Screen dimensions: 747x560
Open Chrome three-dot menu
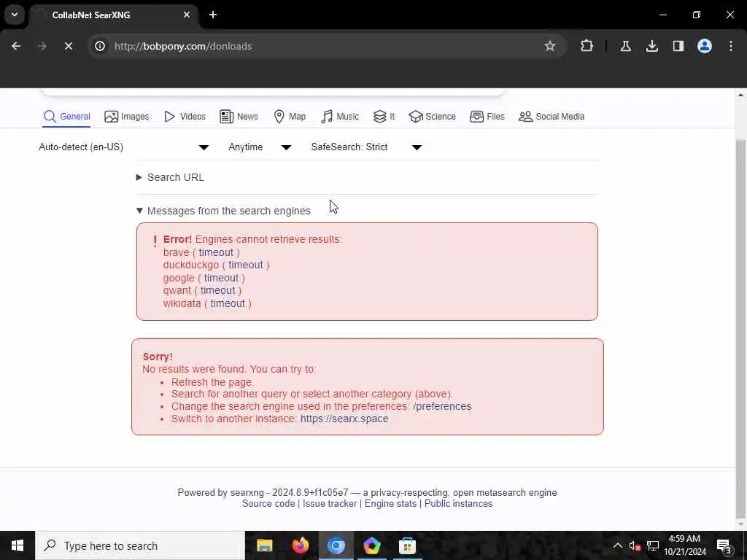[730, 46]
